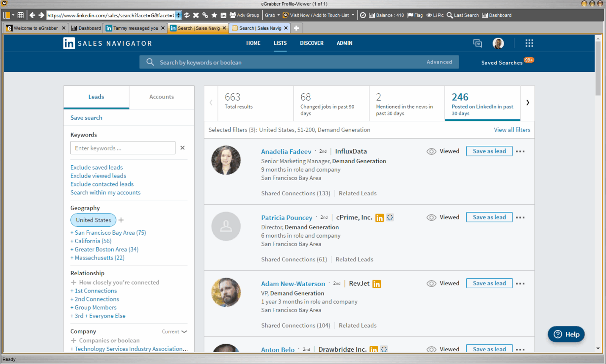Go to HOME in Sales Navigator

(253, 43)
